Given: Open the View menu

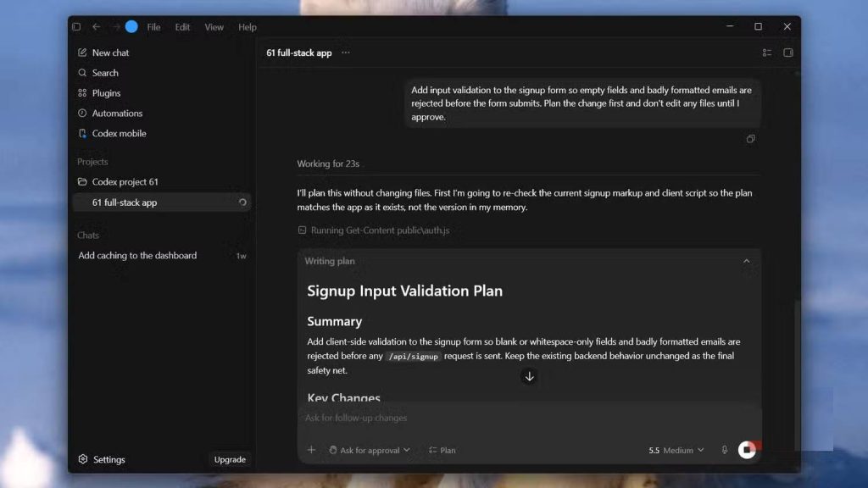Looking at the screenshot, I should click(214, 27).
